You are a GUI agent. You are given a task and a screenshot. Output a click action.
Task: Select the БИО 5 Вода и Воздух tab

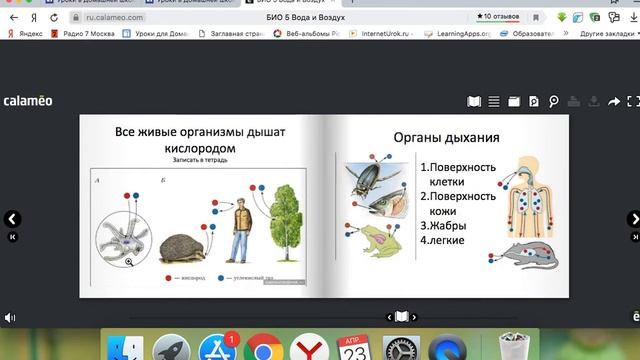[x=291, y=2]
